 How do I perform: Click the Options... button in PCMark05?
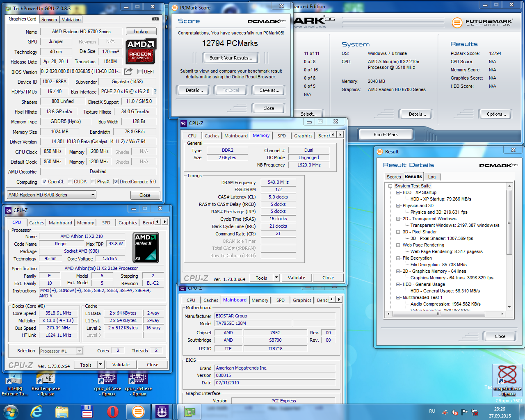pyautogui.click(x=496, y=114)
